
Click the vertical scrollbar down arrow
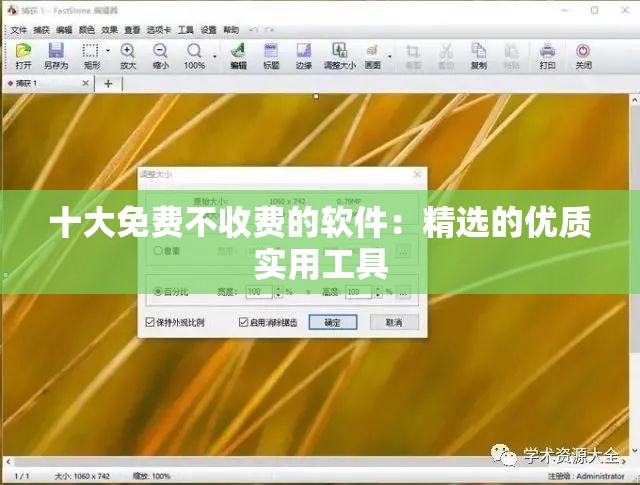634,450
